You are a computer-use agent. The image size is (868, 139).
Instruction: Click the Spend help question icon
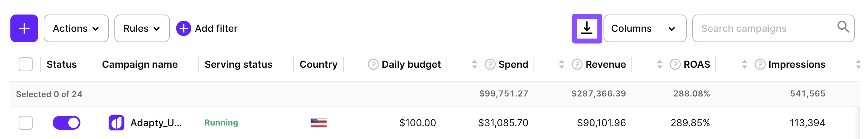490,64
